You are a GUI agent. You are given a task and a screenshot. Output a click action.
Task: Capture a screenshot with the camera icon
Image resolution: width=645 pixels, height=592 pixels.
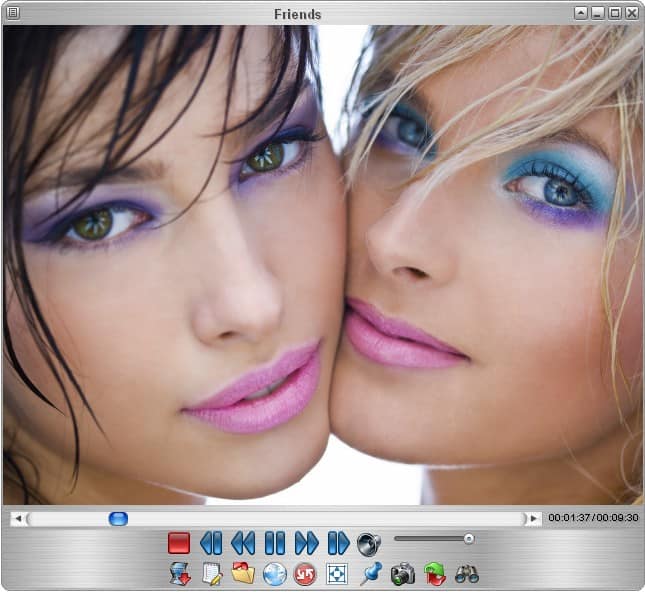(x=403, y=574)
